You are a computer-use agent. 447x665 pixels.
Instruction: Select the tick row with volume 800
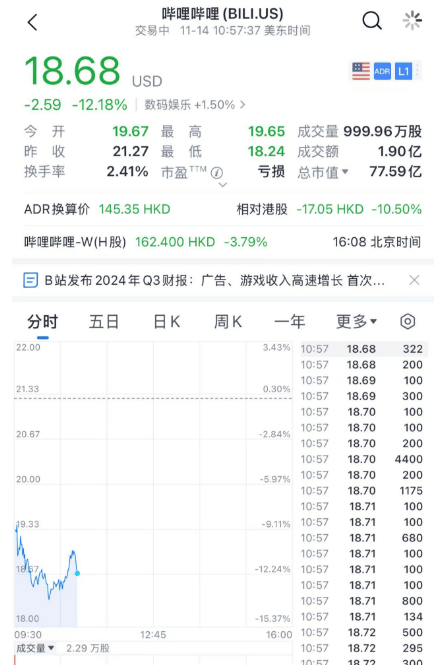364,601
